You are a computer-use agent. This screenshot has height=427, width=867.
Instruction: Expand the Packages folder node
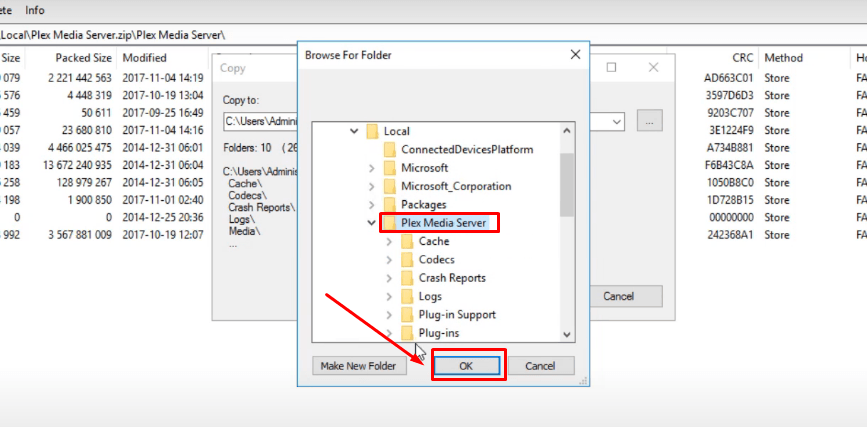[x=372, y=205]
